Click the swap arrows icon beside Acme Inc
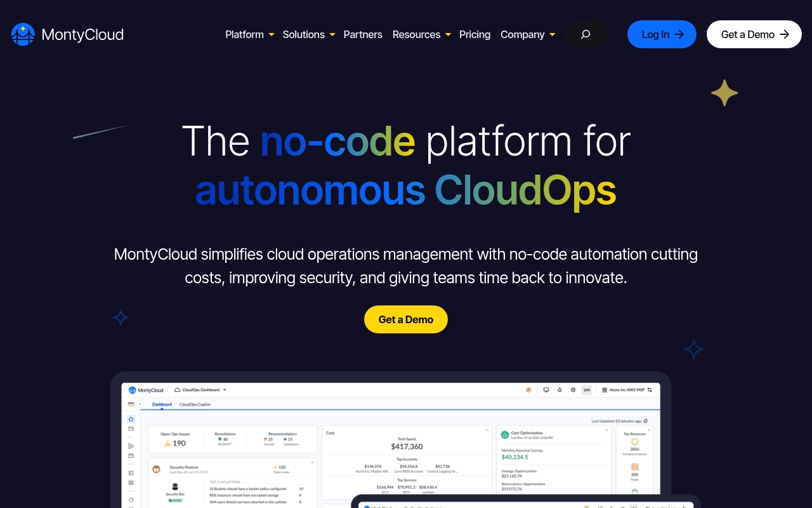This screenshot has height=508, width=812. point(650,390)
